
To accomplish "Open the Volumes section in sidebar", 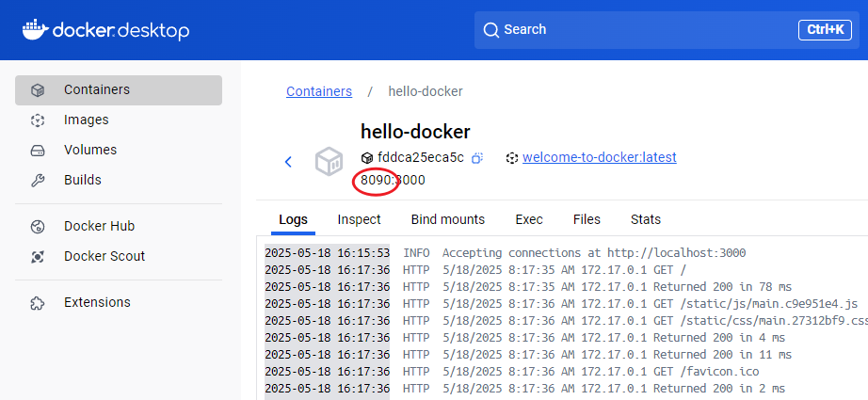I will point(119,150).
